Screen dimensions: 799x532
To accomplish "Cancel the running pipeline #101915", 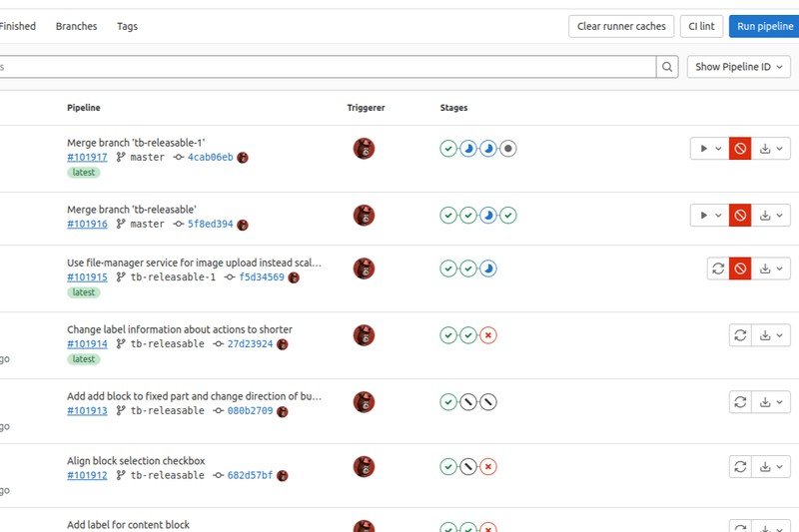I will (x=740, y=268).
